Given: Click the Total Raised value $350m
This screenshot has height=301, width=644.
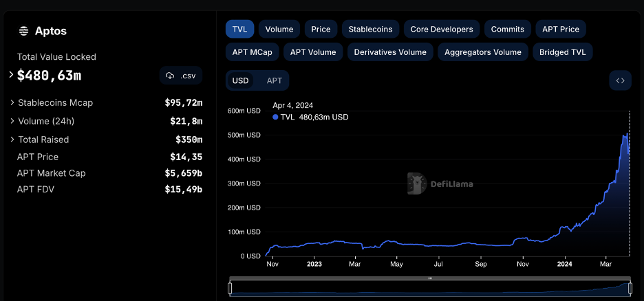Looking at the screenshot, I should [189, 140].
